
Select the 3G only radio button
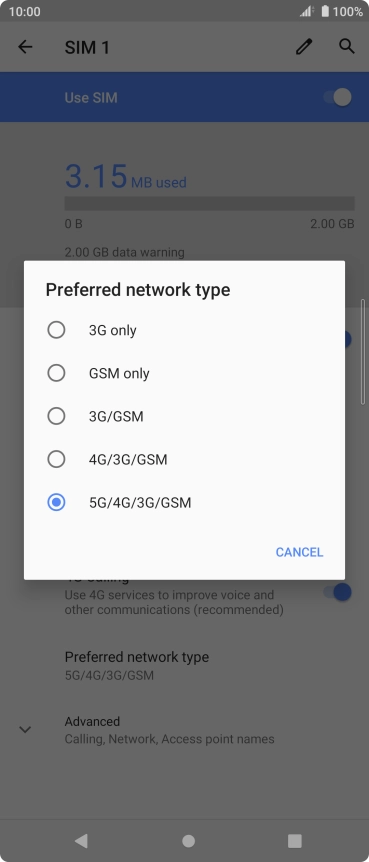click(56, 330)
